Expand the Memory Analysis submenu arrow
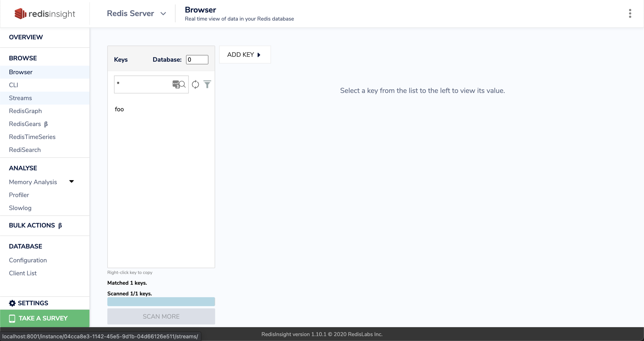 72,182
